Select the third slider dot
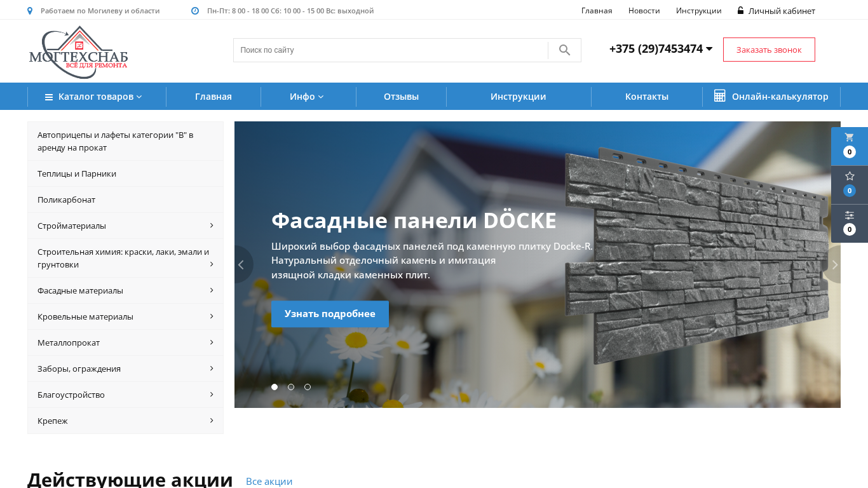This screenshot has height=488, width=868. coord(308,387)
